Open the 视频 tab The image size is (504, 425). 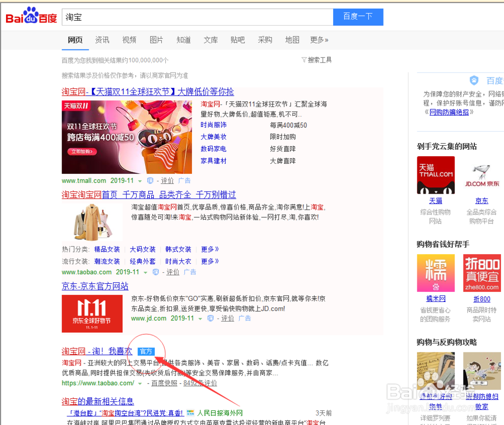(x=129, y=40)
